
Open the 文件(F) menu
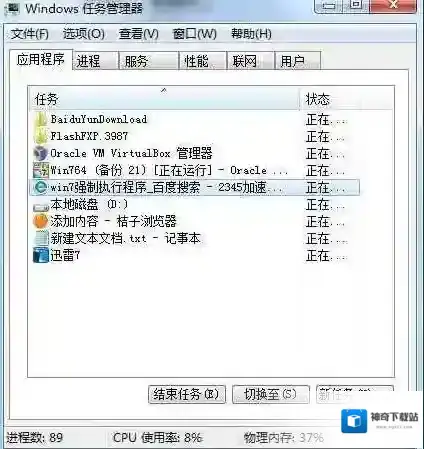pos(29,34)
